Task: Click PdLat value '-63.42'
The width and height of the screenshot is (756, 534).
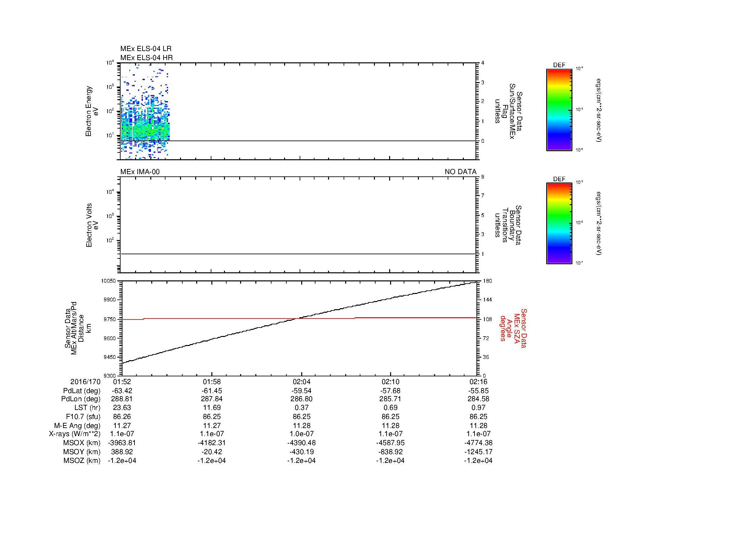Action: 122,391
